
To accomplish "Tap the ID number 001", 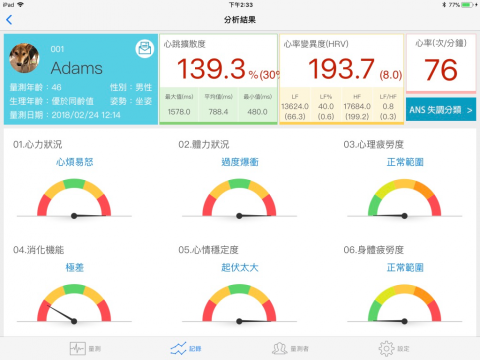I will 57,49.
